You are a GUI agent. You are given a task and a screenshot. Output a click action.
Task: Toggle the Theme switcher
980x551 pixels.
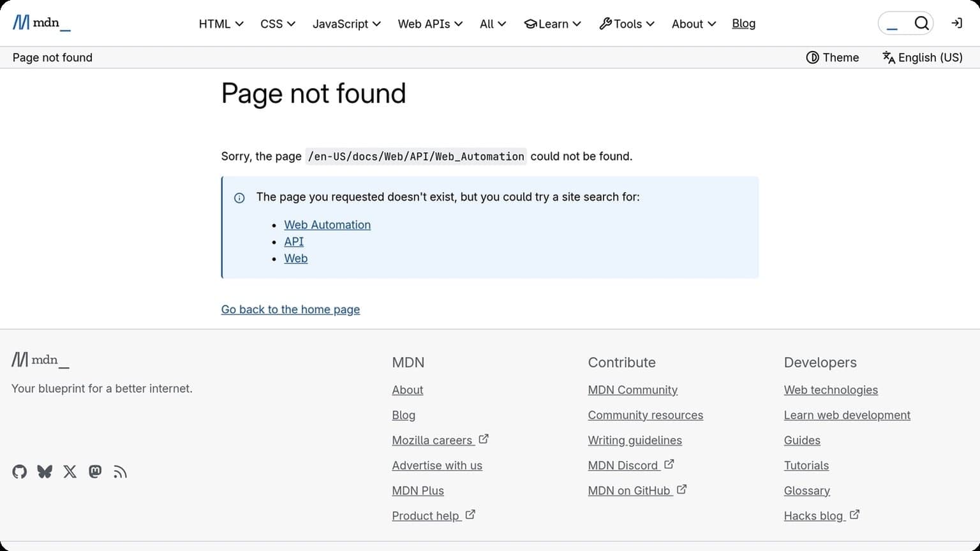tap(833, 57)
